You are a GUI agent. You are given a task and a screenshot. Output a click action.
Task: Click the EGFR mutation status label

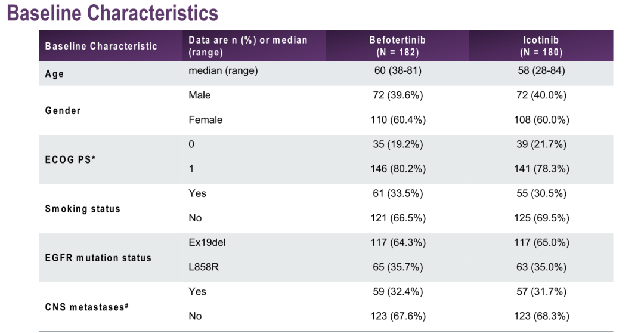pos(98,258)
